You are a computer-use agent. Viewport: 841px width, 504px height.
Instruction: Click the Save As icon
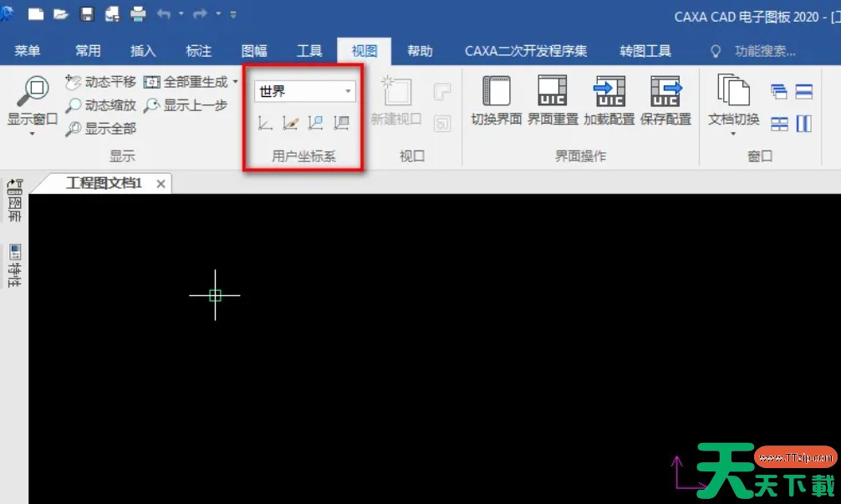coord(112,14)
